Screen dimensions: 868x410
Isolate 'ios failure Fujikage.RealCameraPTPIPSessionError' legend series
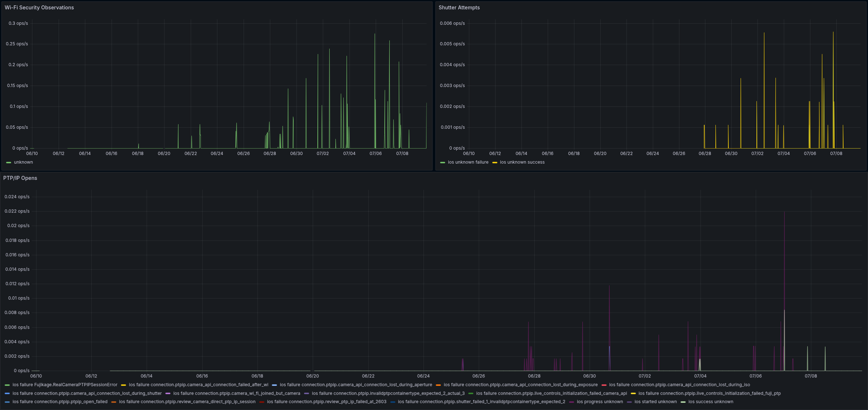click(65, 385)
